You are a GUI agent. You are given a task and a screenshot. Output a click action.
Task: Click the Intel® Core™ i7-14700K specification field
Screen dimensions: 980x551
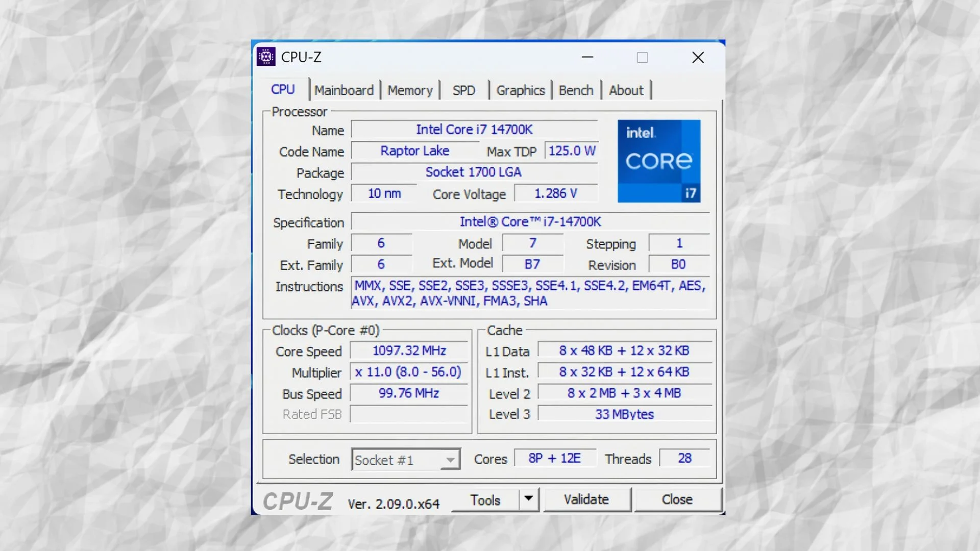[x=530, y=222]
